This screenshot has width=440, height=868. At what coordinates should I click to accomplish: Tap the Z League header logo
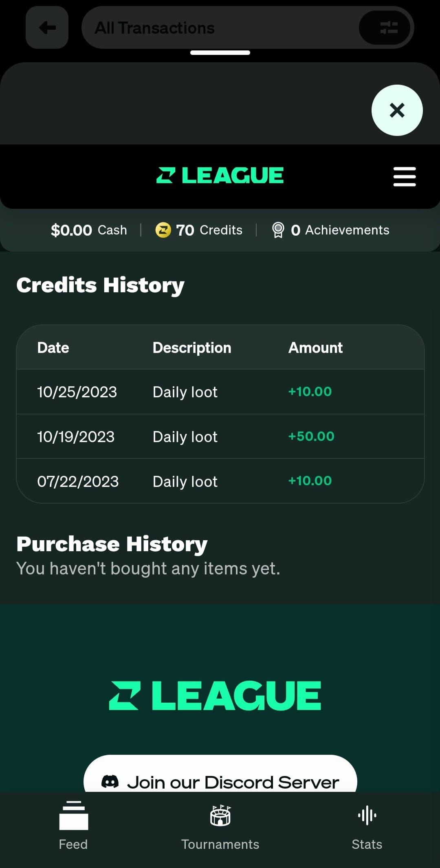tap(220, 175)
